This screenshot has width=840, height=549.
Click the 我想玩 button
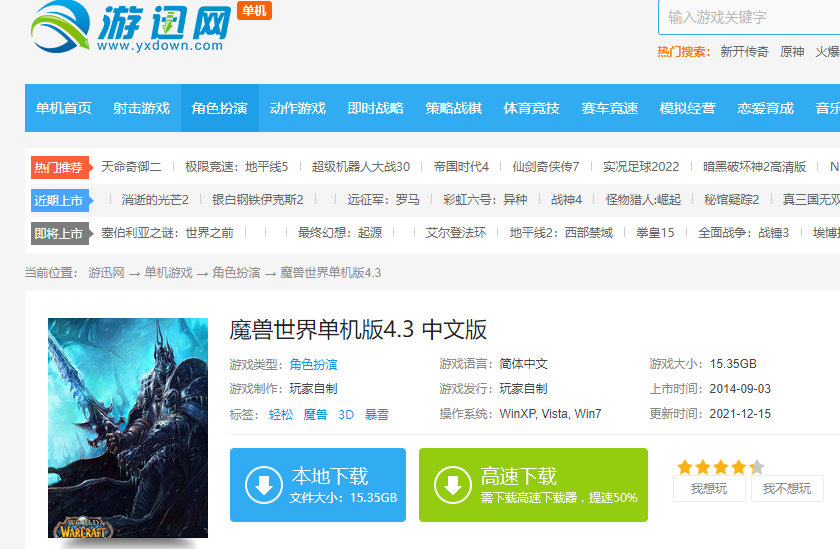coord(709,488)
